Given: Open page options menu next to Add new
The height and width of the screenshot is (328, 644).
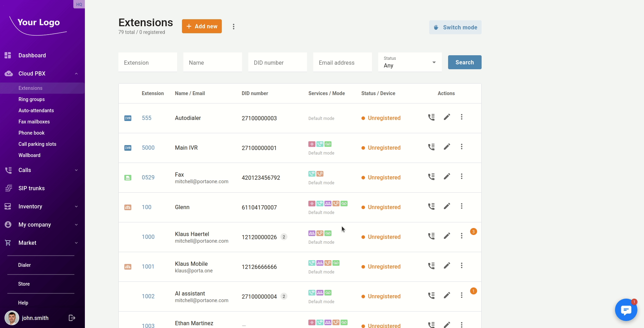Looking at the screenshot, I should tap(234, 27).
